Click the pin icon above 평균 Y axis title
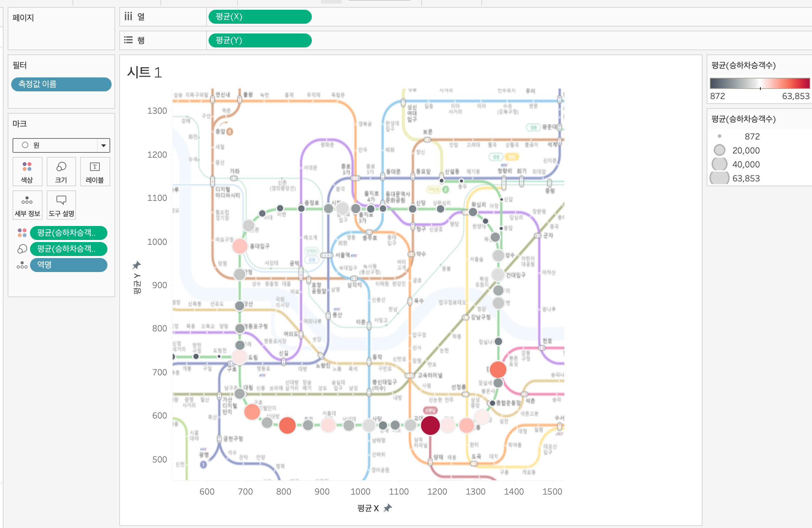The image size is (812, 528). (137, 265)
